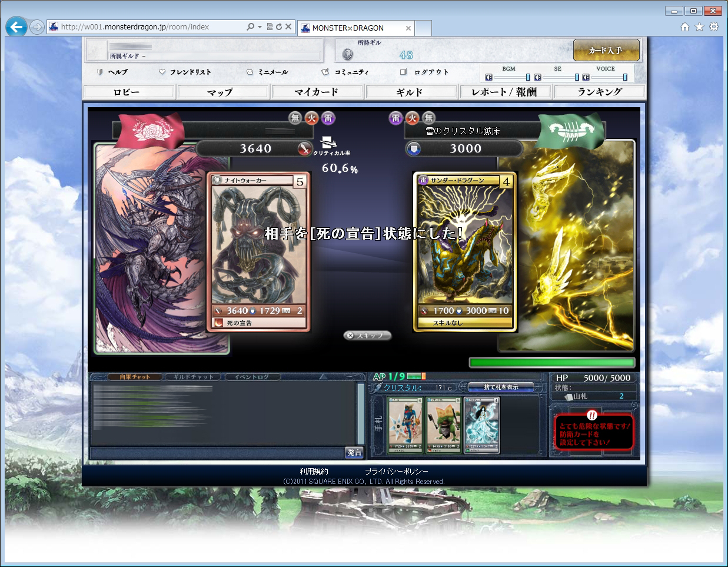Click 捨て札を表示 show discards button
Screen dimensions: 728x567
[x=501, y=387]
